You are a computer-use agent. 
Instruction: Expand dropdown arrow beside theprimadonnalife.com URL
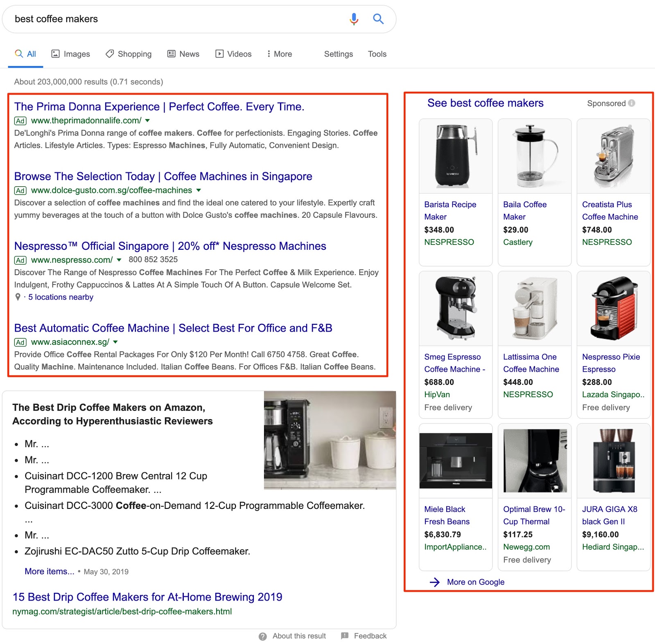tap(148, 121)
